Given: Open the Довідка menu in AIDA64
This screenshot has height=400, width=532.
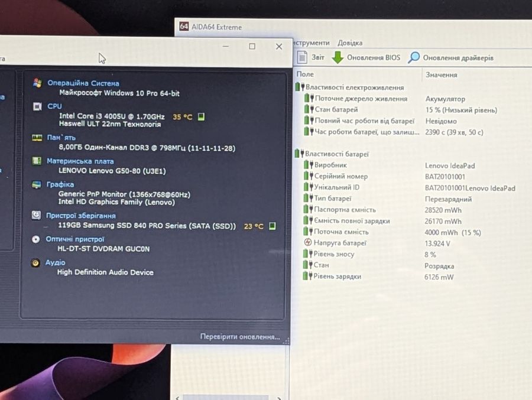Looking at the screenshot, I should [x=350, y=43].
